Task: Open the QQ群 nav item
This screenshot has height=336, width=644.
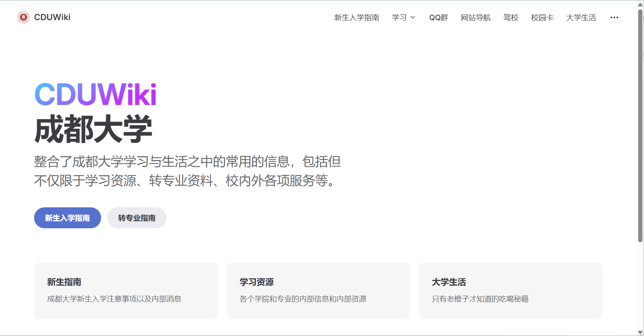Action: 438,17
